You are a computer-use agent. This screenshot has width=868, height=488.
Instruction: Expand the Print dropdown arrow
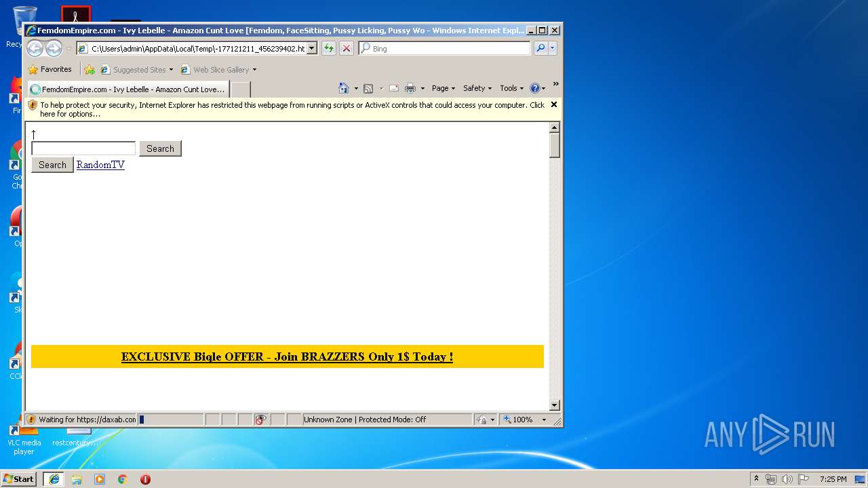coord(422,88)
